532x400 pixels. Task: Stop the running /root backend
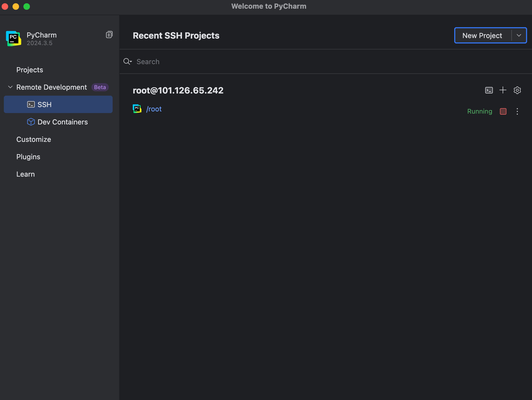[503, 111]
